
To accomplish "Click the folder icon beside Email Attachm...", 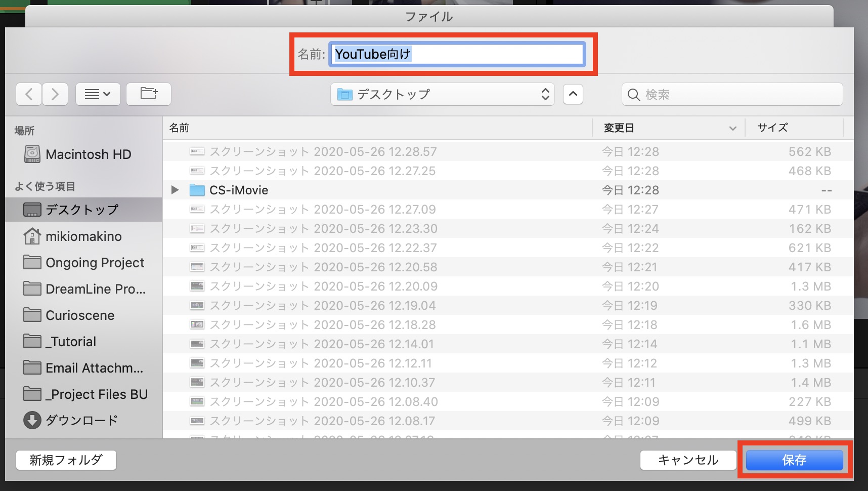I will pos(32,367).
